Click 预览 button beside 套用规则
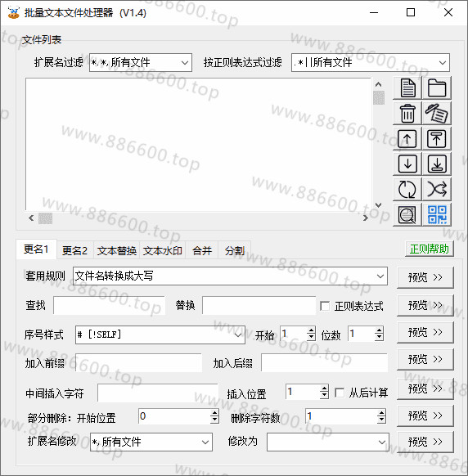The height and width of the screenshot is (476, 468). (x=425, y=277)
